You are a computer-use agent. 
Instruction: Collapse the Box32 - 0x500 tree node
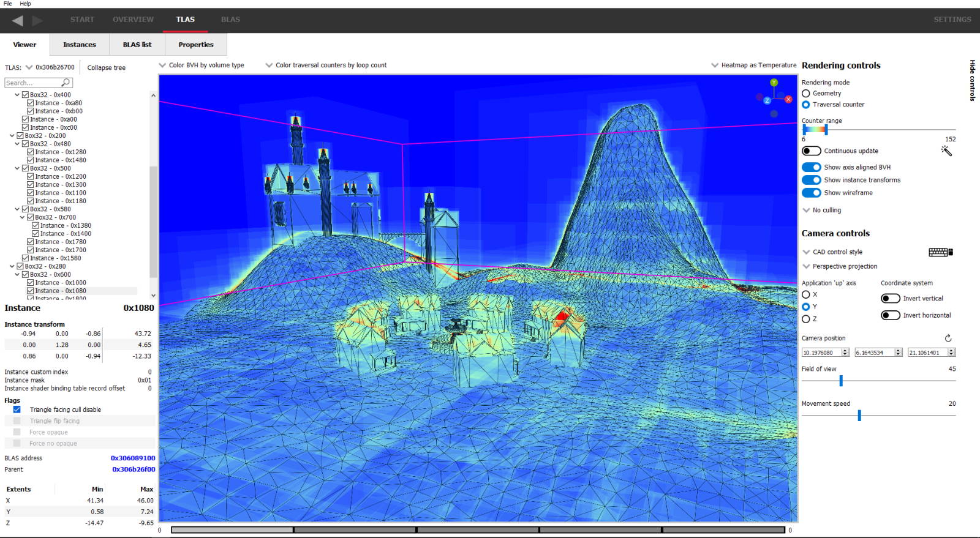click(17, 168)
